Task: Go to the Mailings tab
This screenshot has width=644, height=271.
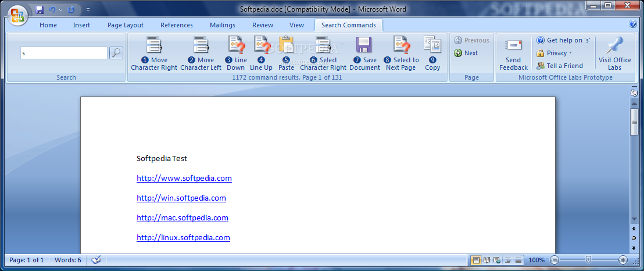Action: [x=223, y=25]
